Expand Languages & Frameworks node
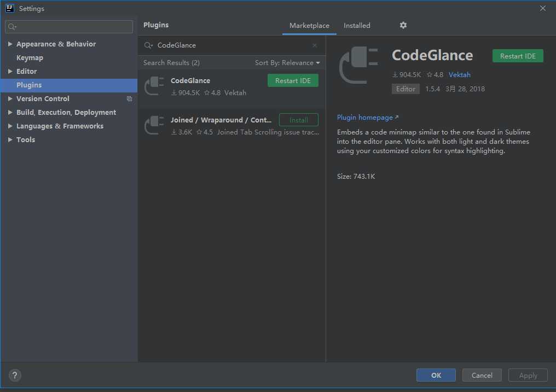This screenshot has height=392, width=556. 10,126
